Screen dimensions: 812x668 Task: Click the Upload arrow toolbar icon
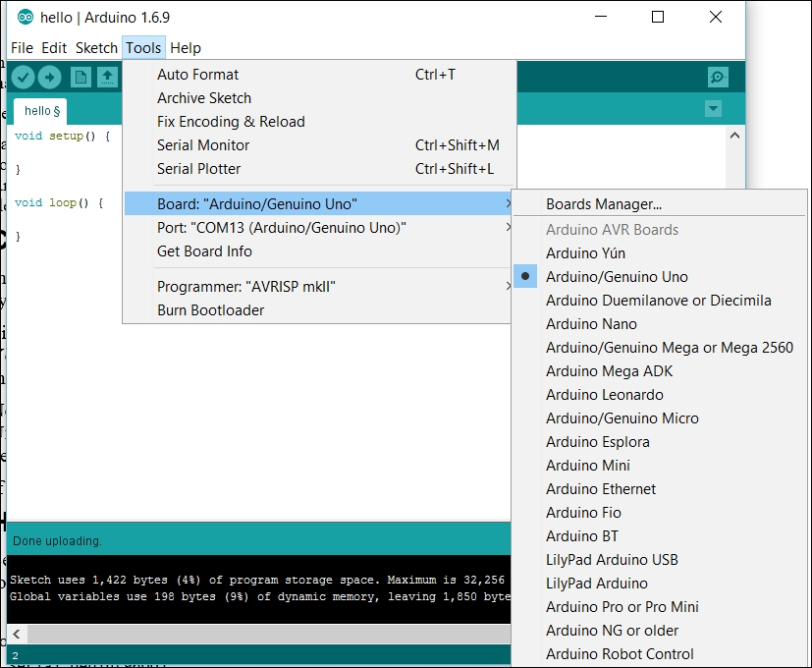49,78
